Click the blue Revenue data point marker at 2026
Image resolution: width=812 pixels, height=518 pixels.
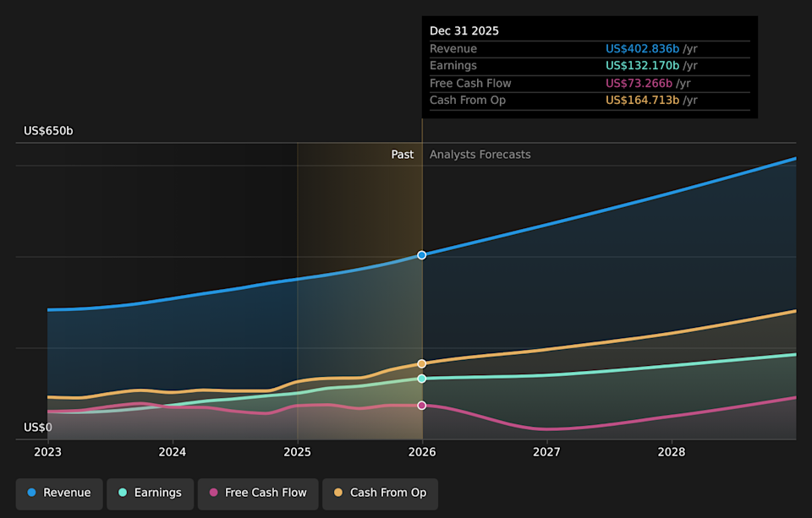[422, 255]
